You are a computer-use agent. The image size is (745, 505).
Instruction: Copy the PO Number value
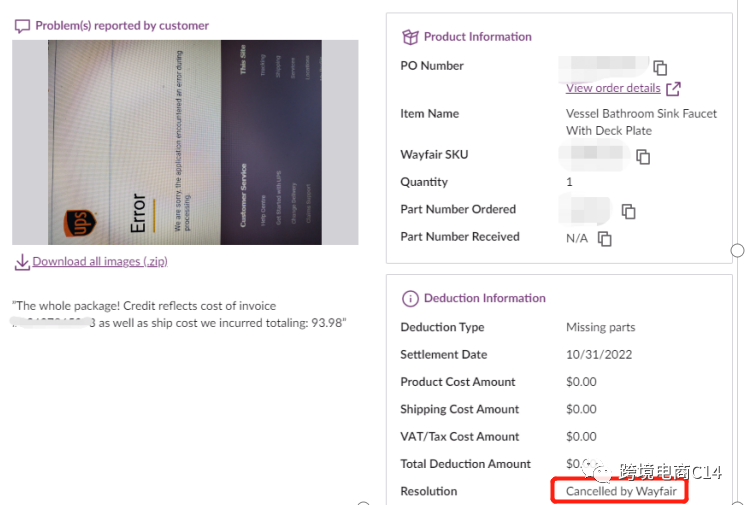(x=660, y=68)
